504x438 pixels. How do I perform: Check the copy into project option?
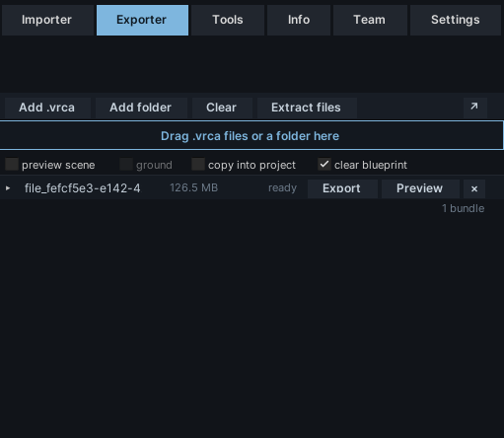click(x=198, y=165)
